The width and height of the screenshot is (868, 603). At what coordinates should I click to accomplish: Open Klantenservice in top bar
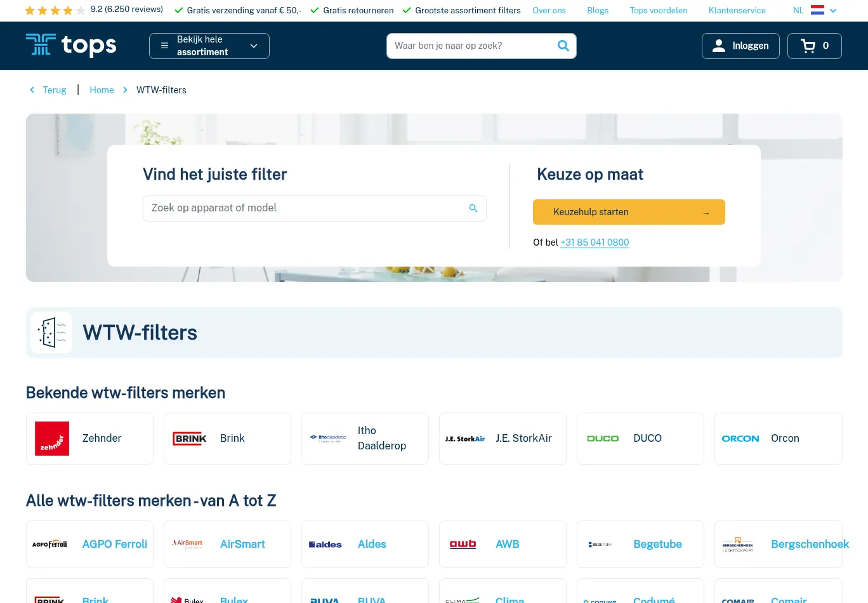point(737,10)
